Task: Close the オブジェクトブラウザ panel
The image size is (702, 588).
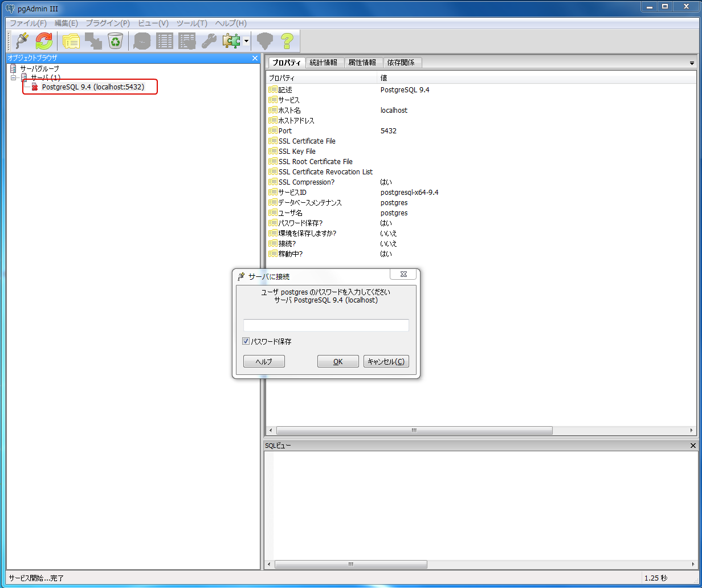Action: [x=255, y=58]
